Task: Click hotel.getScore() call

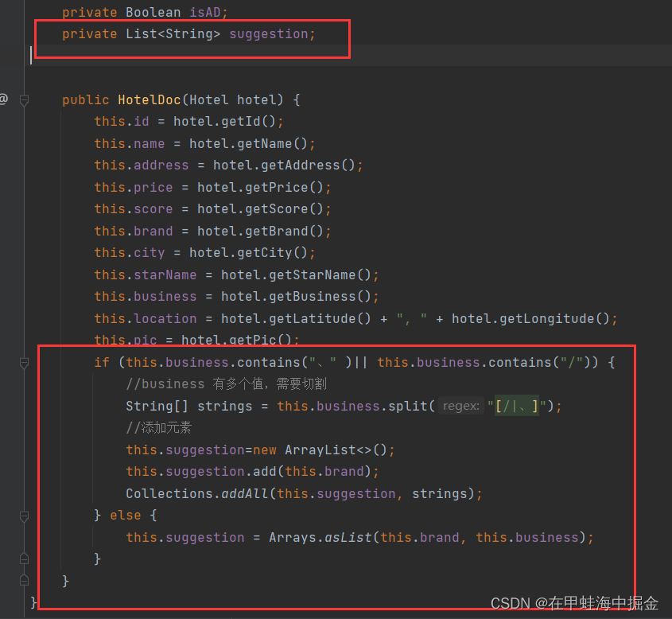Action: tap(260, 208)
